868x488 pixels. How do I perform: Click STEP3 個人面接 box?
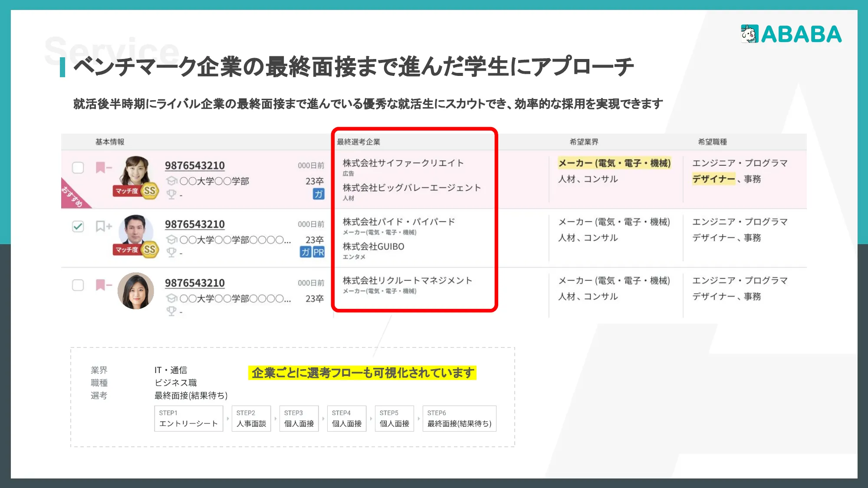pyautogui.click(x=299, y=419)
